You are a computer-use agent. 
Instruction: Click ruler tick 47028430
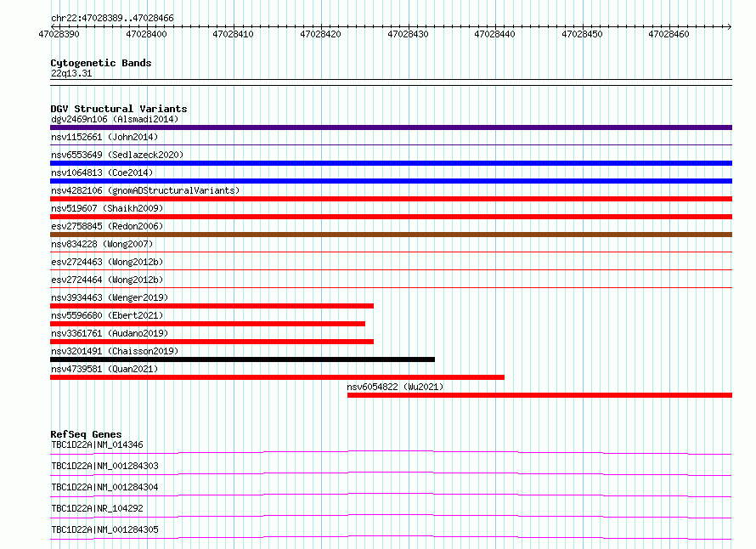408,34
